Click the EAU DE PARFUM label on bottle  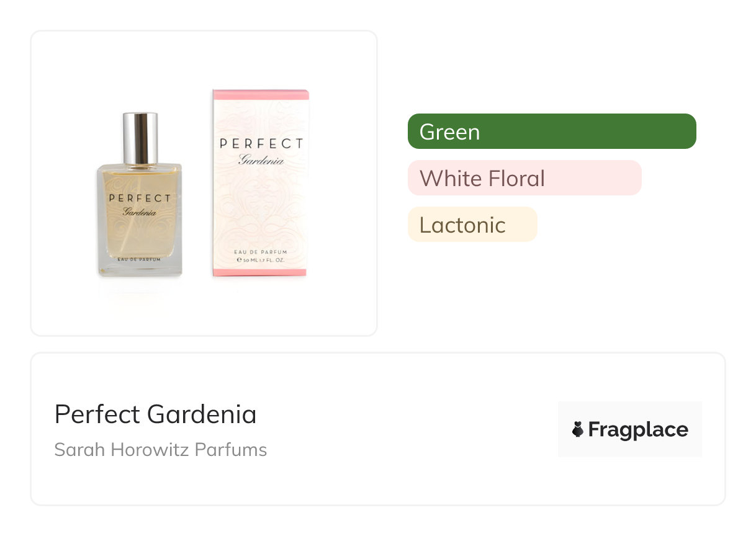140,258
